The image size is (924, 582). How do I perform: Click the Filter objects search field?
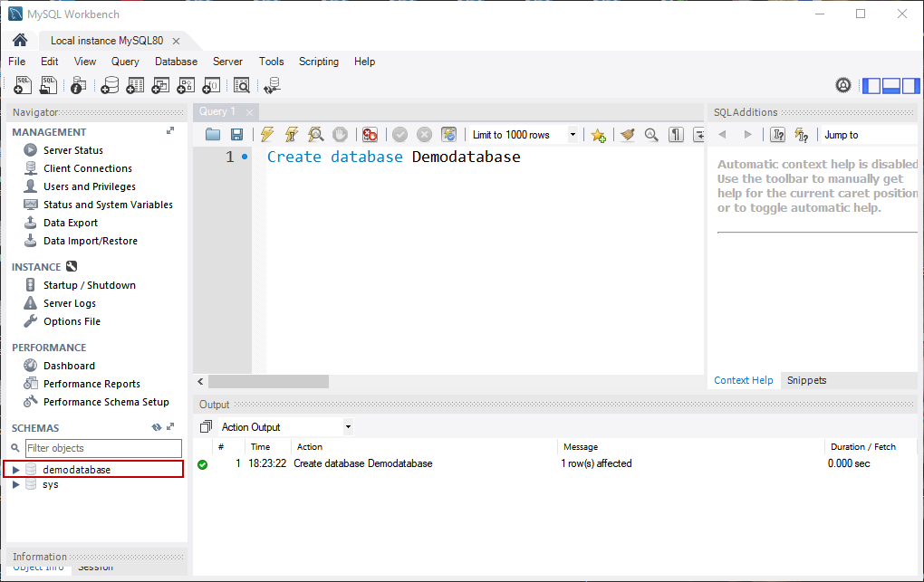click(103, 448)
